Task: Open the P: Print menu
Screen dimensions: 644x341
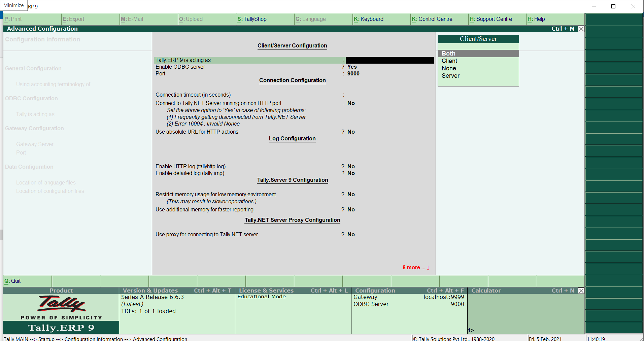Action: (32, 19)
